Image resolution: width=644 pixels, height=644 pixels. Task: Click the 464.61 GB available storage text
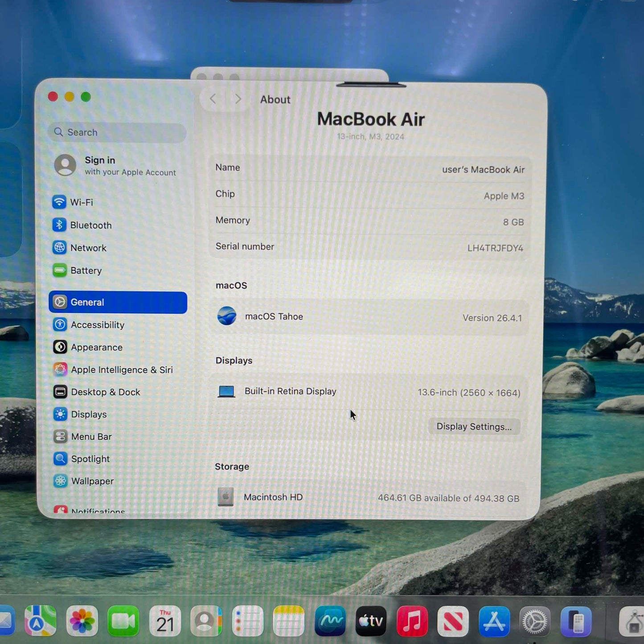pos(448,498)
